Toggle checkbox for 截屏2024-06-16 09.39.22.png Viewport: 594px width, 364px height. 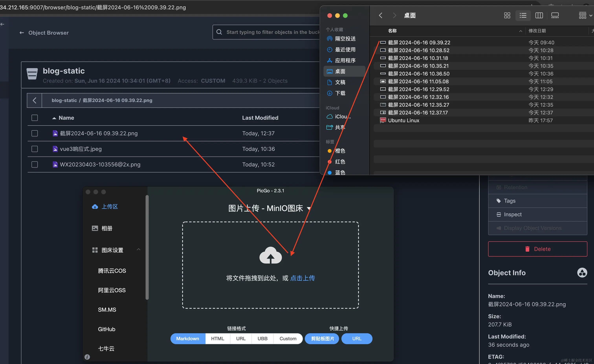(x=35, y=133)
